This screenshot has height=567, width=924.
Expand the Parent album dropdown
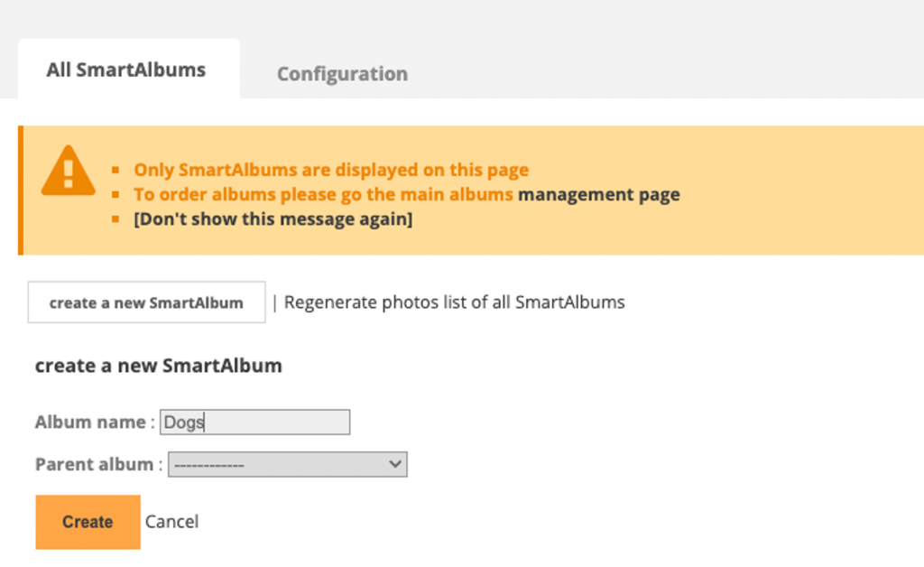(x=287, y=464)
